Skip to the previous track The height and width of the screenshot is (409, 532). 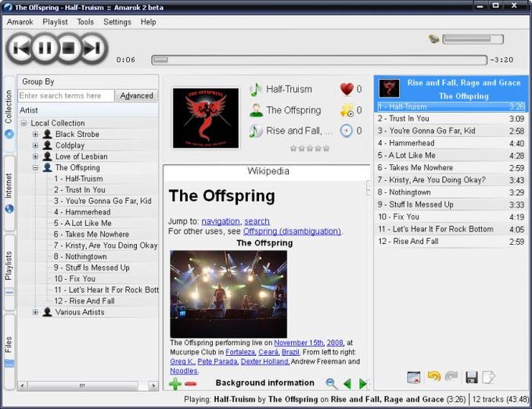pos(21,48)
